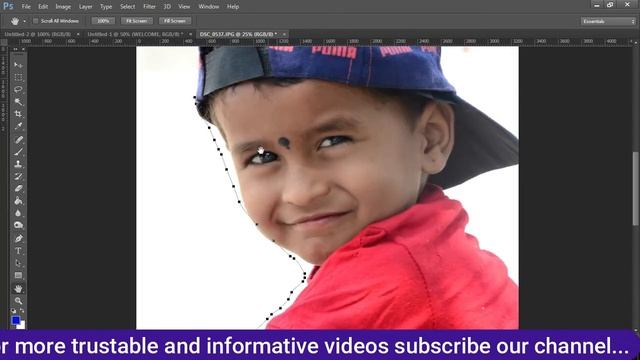Close the Untitled-2 document tab
Screen dimensions: 640x360
tap(78, 34)
